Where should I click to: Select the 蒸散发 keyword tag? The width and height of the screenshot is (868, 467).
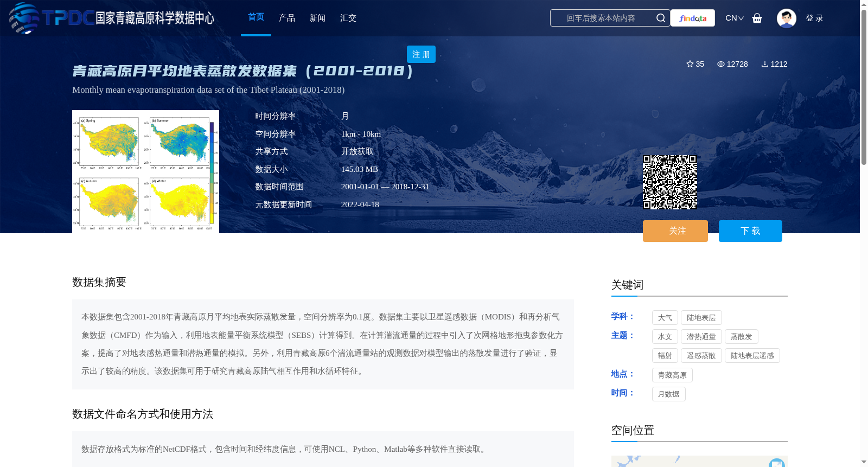(x=742, y=337)
